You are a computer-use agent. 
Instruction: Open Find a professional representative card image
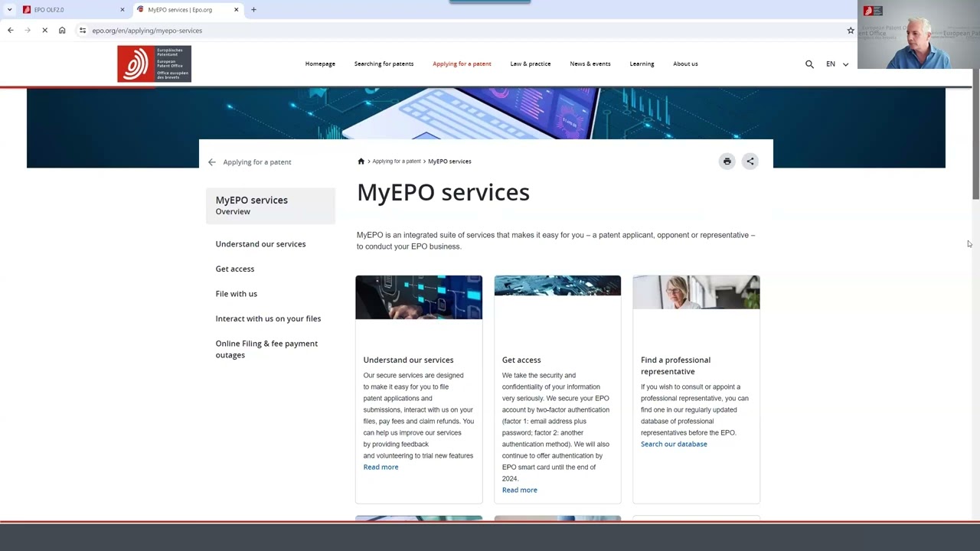pyautogui.click(x=696, y=292)
